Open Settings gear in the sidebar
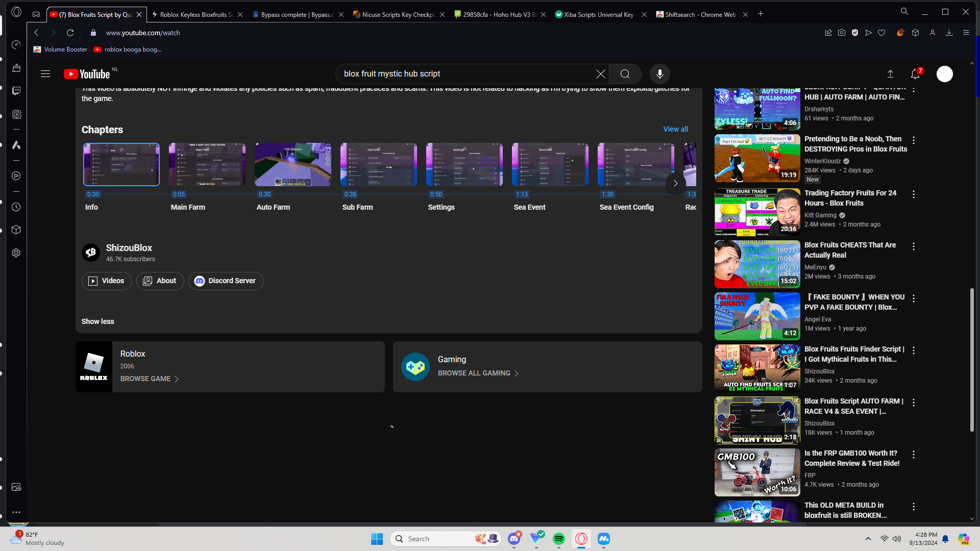Image resolution: width=980 pixels, height=551 pixels. click(x=16, y=253)
